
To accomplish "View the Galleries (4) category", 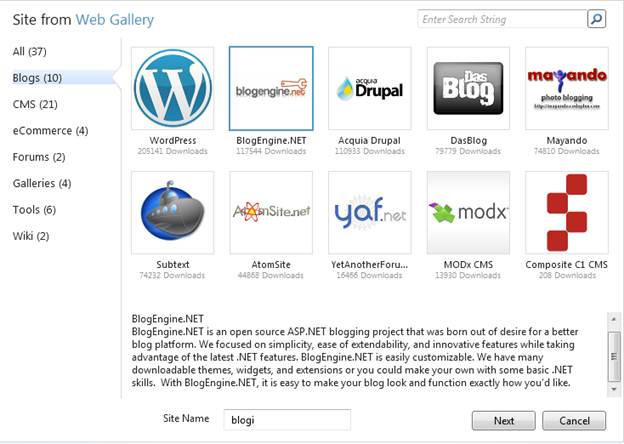I will (42, 183).
